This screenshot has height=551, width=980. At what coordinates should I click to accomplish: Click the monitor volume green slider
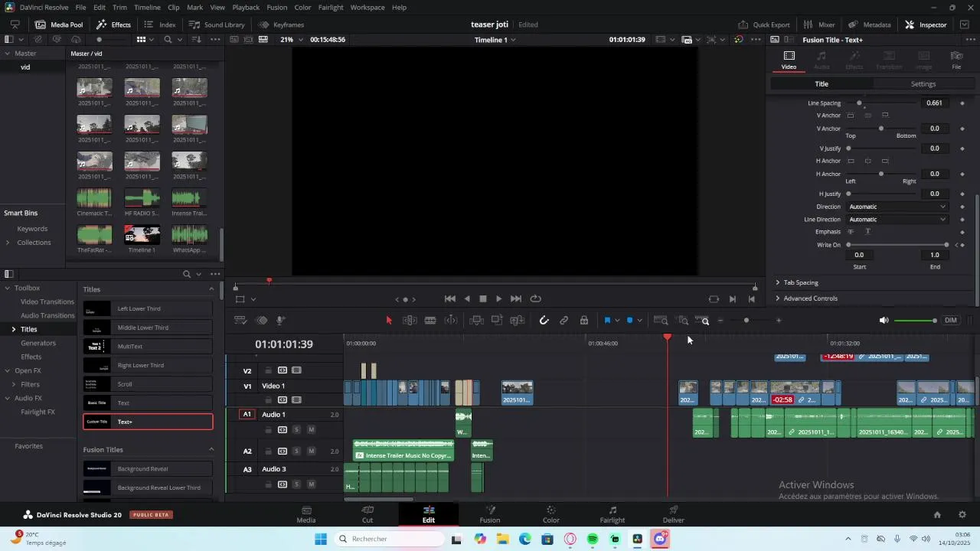(916, 321)
